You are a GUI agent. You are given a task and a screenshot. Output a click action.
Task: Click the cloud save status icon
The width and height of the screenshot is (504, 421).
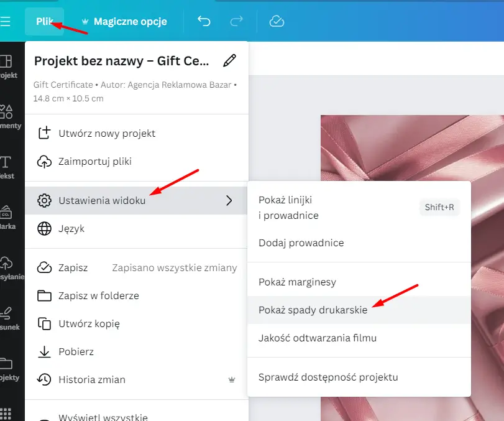point(277,21)
